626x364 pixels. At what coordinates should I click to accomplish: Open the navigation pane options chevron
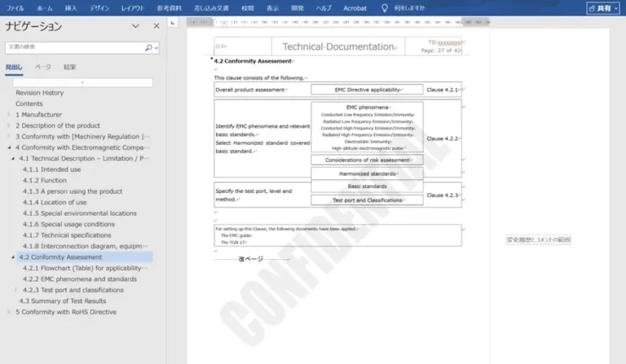pos(136,26)
